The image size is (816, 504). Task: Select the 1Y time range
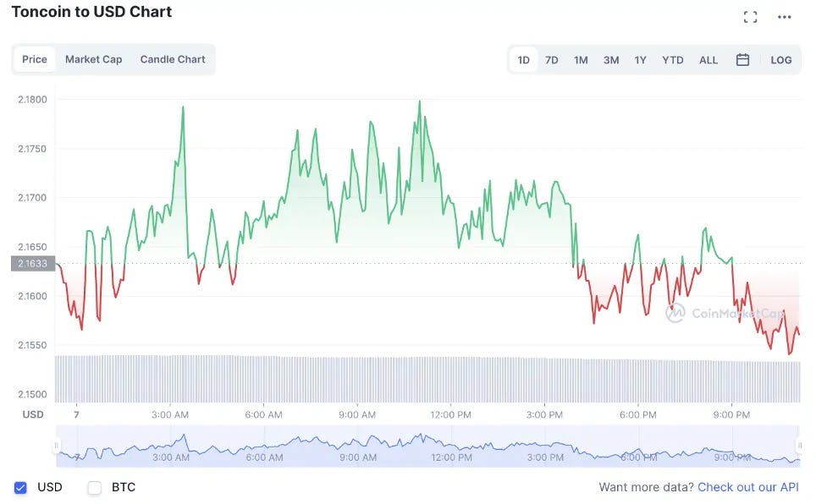coord(640,60)
